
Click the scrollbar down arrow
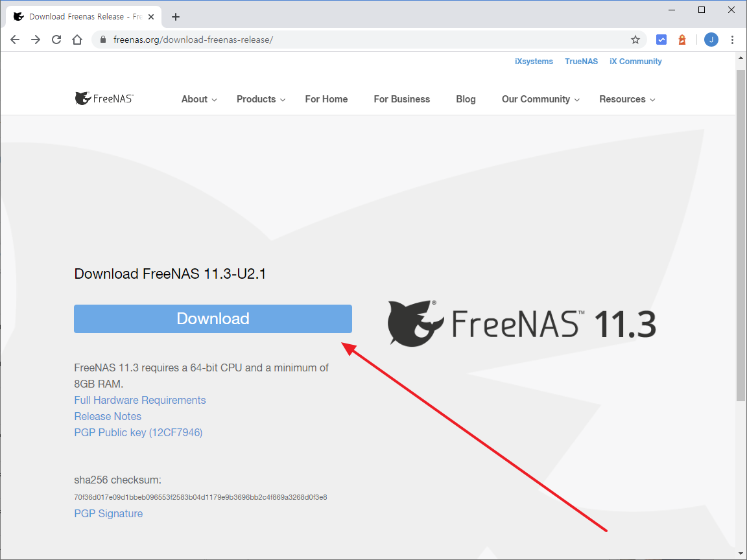pyautogui.click(x=741, y=554)
